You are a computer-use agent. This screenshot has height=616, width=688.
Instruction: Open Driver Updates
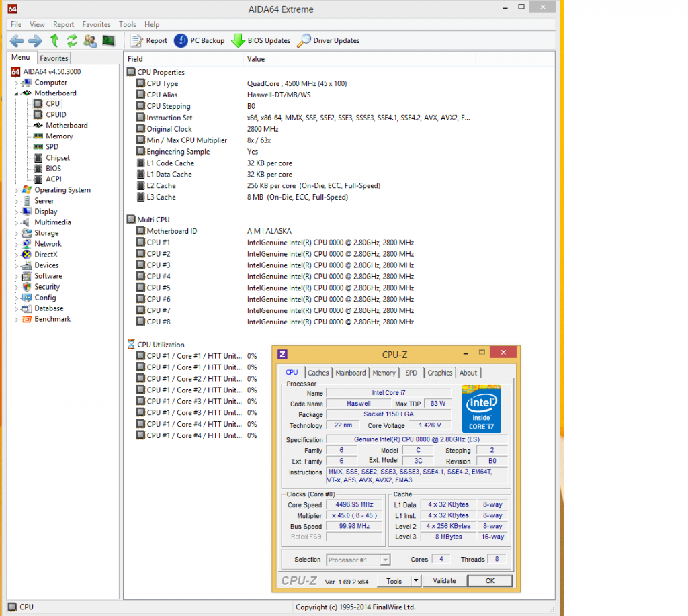329,41
